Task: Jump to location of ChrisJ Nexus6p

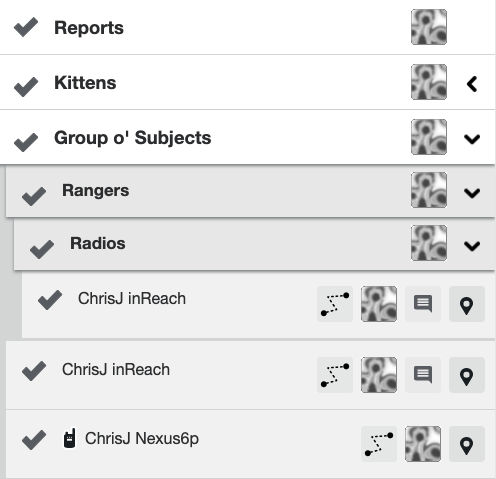Action: tap(467, 444)
